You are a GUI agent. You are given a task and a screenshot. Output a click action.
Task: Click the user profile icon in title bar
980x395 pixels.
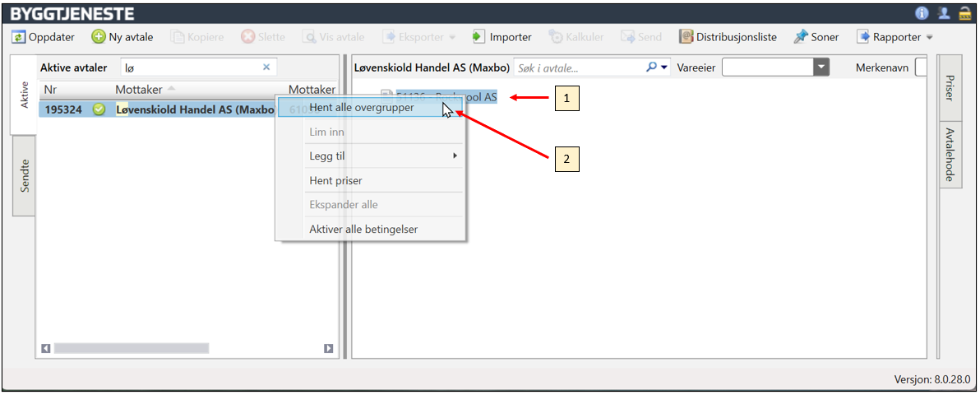(x=944, y=13)
